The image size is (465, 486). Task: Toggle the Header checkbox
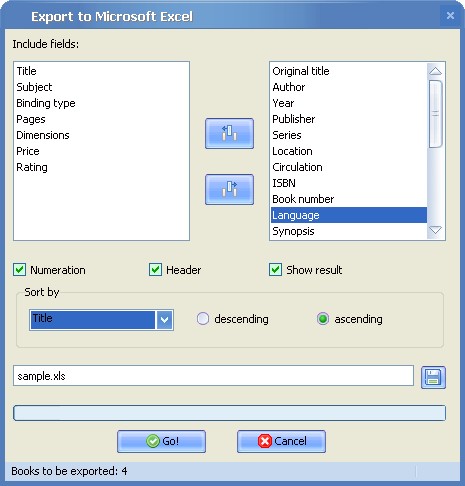pos(155,270)
